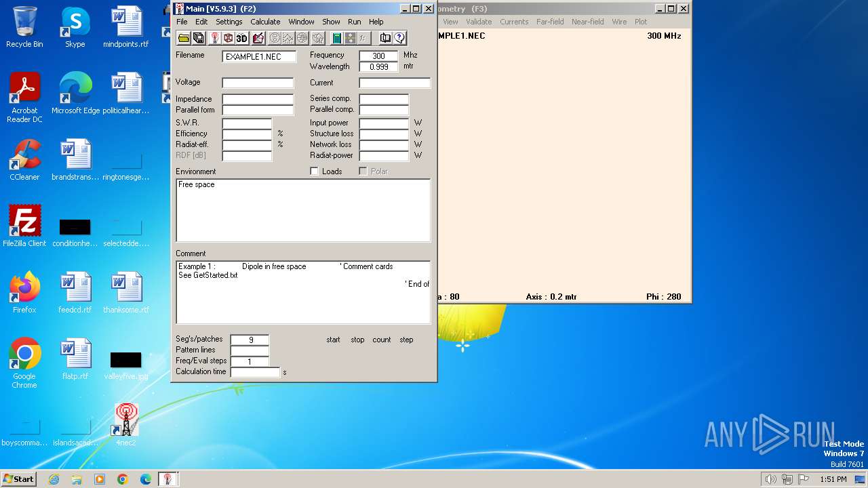This screenshot has width=868, height=488.
Task: Open the Show menu
Action: pyautogui.click(x=331, y=22)
